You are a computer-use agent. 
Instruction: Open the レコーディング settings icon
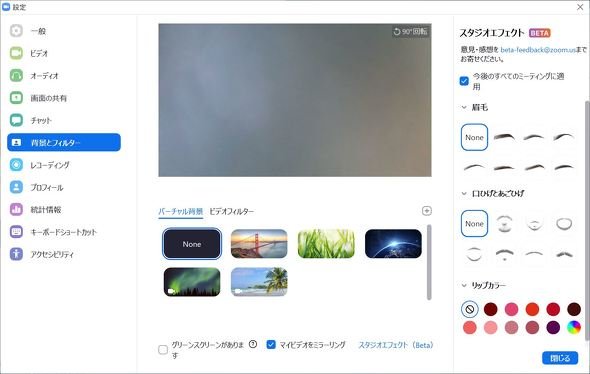[x=16, y=165]
